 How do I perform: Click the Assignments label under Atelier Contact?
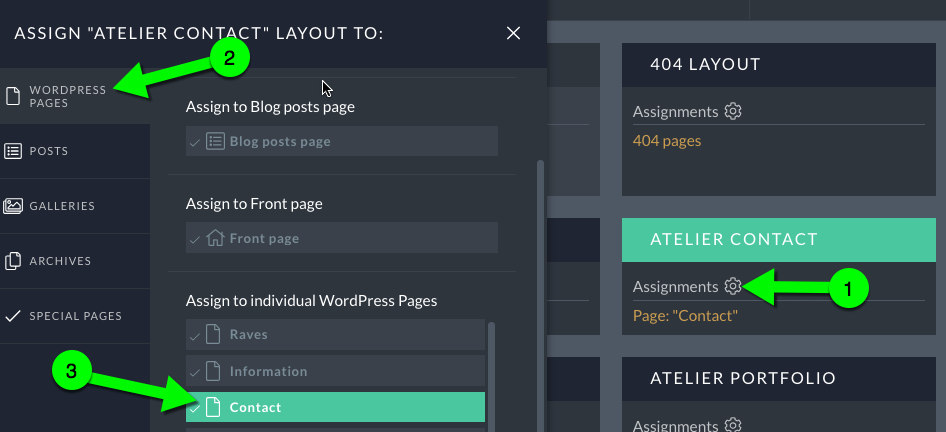tap(675, 287)
